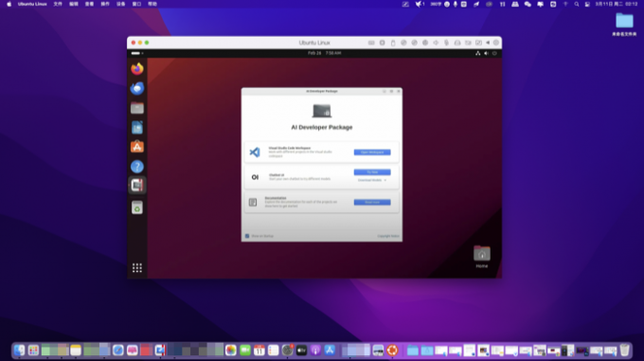Image resolution: width=644 pixels, height=361 pixels.
Task: Open Ubuntu power menu icon in top bar
Action: point(494,53)
